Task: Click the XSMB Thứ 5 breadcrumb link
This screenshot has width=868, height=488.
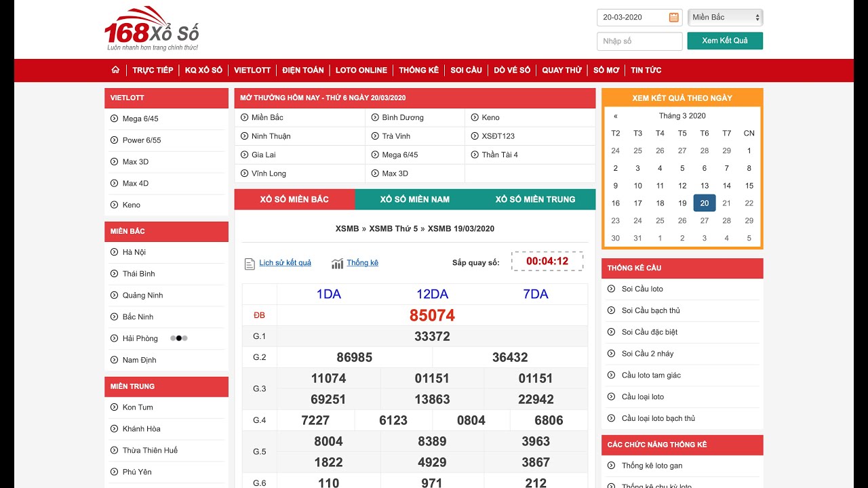Action: pos(393,228)
